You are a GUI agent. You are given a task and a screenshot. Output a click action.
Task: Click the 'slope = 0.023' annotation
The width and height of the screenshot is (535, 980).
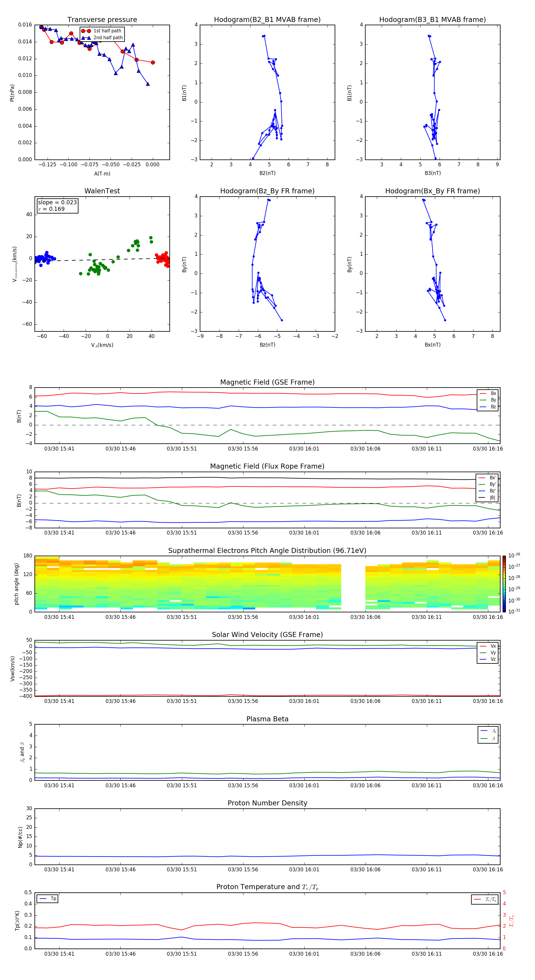tap(57, 203)
